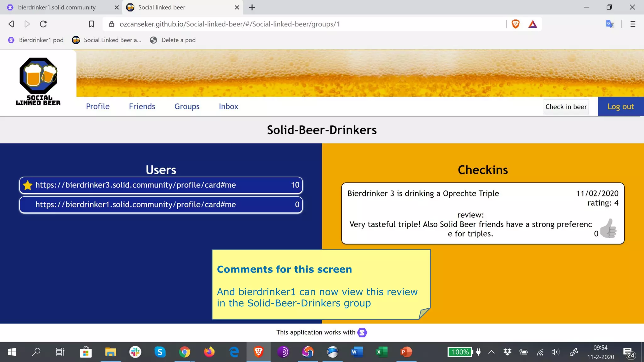
Task: Bookmark this page with bookmark icon
Action: (x=92, y=24)
